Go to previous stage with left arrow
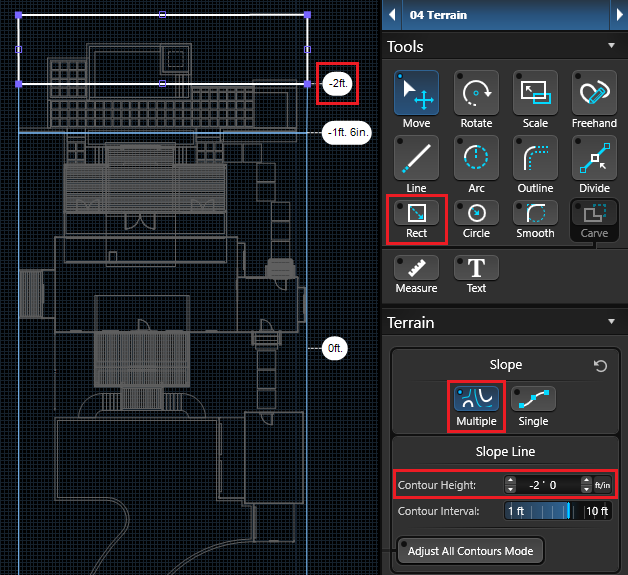 click(x=392, y=15)
